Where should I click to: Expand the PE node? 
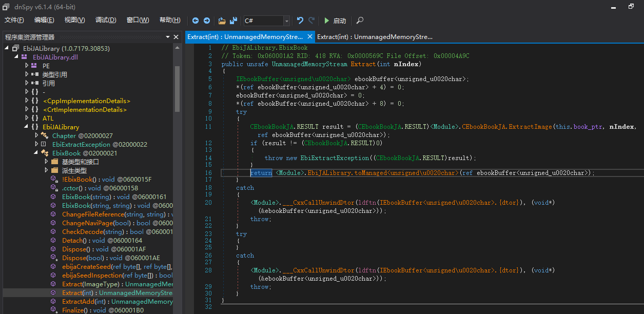[x=27, y=66]
